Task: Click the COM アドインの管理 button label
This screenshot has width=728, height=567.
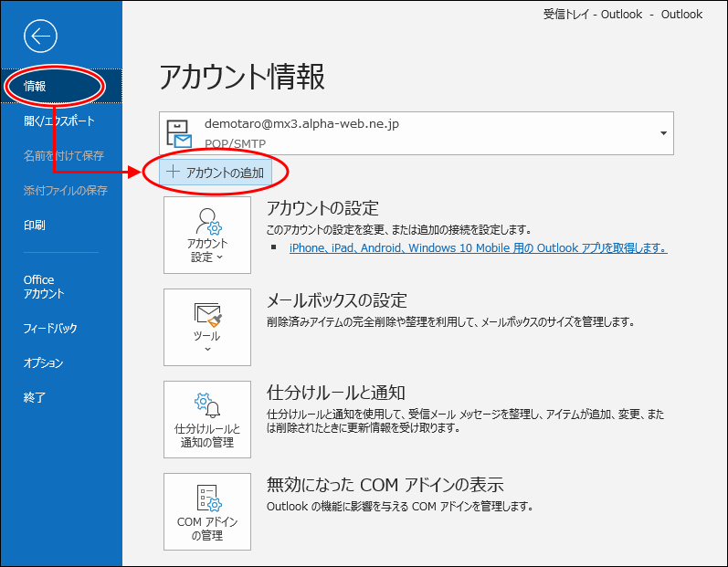Action: (x=207, y=529)
